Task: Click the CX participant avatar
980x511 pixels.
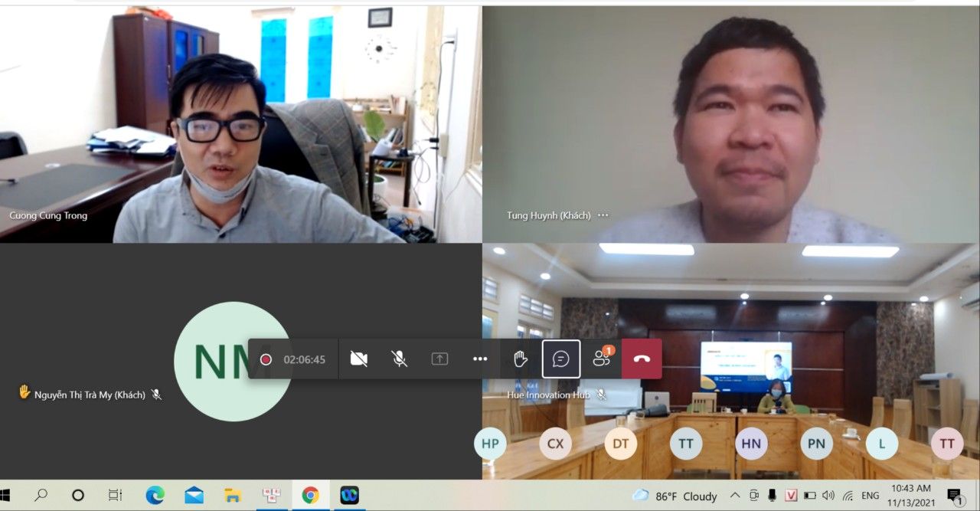Action: 555,444
